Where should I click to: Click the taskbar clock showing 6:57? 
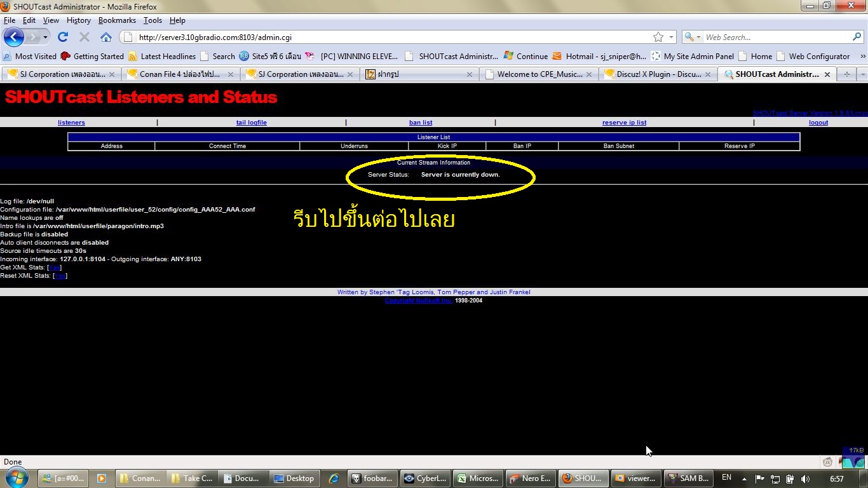click(837, 478)
